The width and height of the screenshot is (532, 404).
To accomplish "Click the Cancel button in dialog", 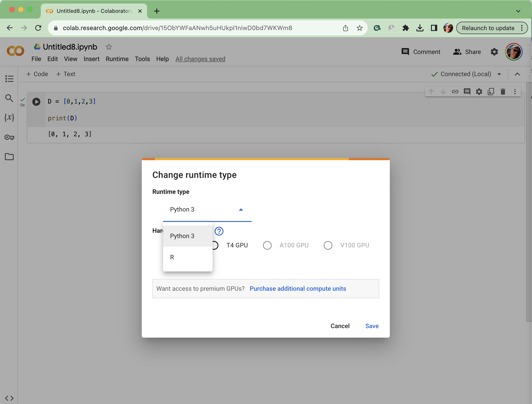I will pyautogui.click(x=340, y=326).
